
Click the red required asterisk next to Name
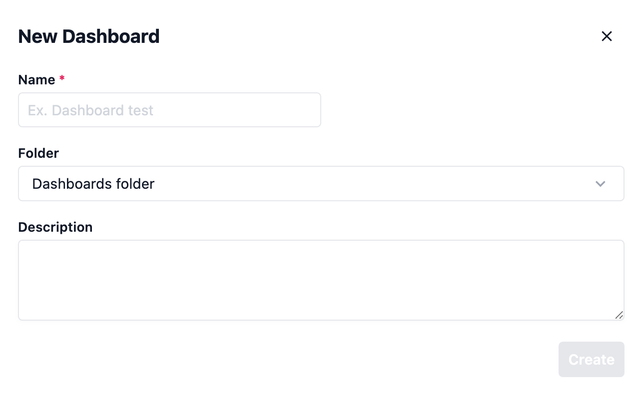coord(62,78)
